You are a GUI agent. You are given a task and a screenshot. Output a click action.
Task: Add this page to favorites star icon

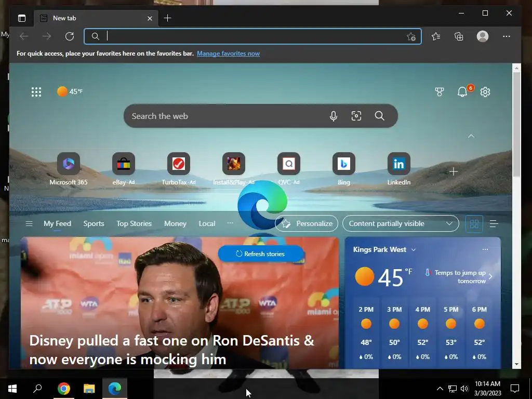(411, 36)
